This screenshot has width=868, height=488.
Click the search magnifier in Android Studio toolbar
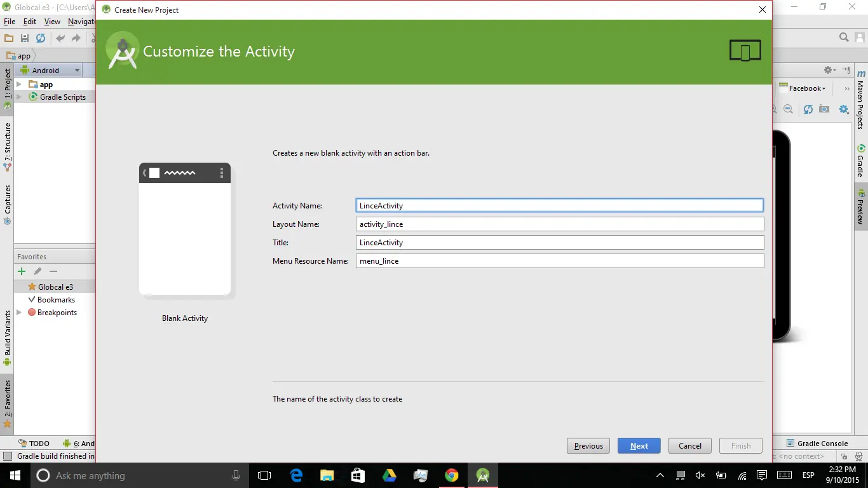[x=844, y=37]
